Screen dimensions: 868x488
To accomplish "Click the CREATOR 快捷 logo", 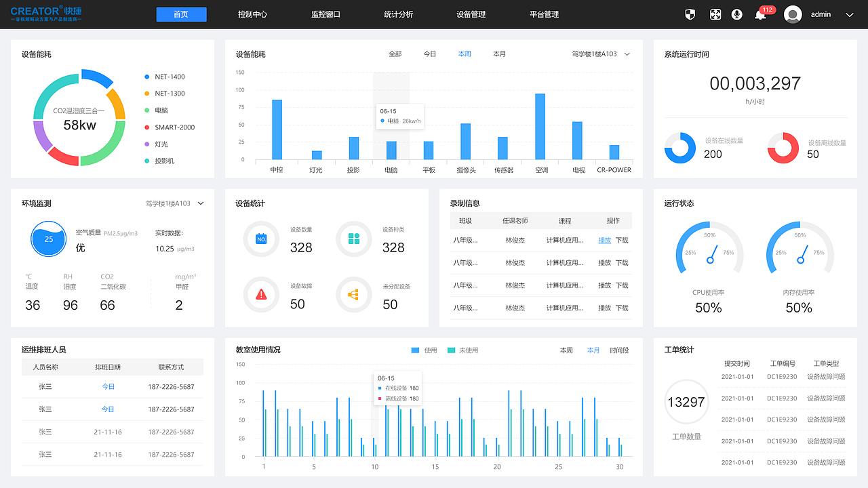I will (46, 14).
